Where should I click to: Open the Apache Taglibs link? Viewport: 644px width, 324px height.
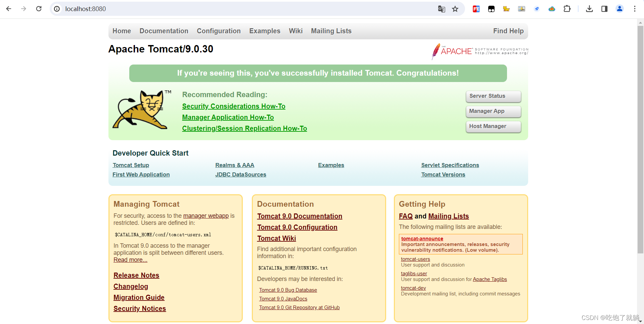(490, 279)
